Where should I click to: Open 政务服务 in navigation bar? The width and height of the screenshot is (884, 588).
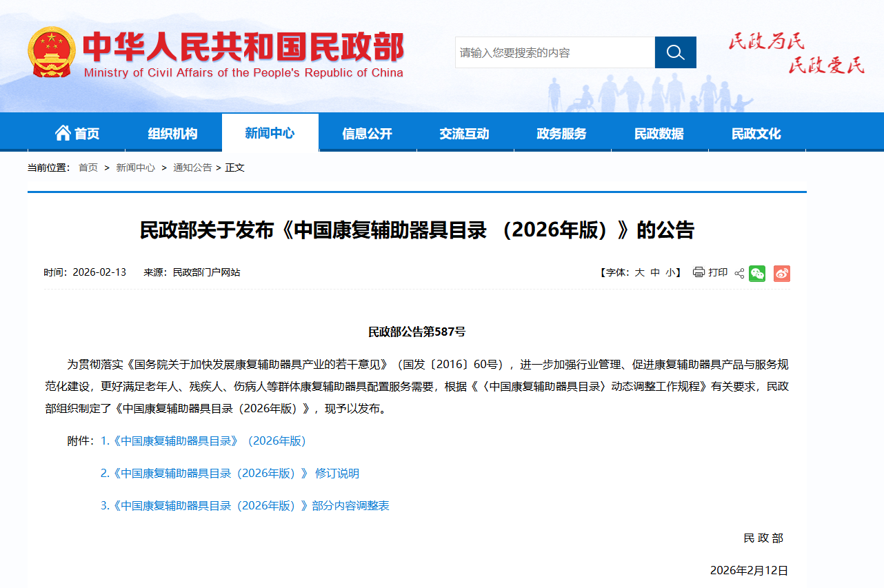pyautogui.click(x=561, y=134)
